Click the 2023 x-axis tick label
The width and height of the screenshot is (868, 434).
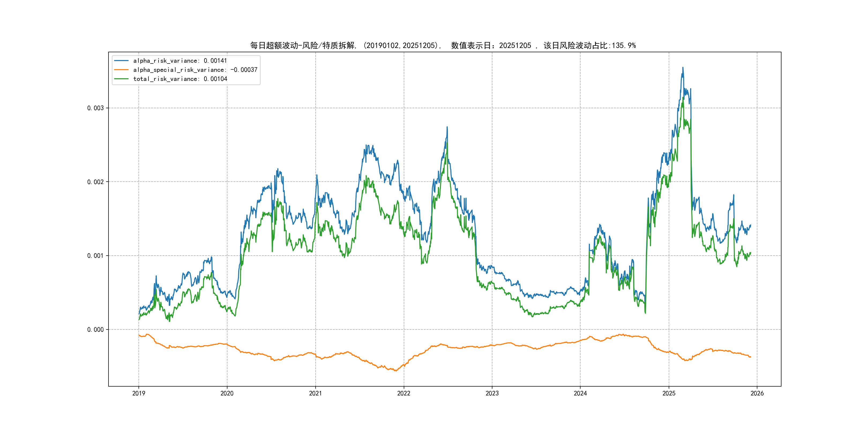492,393
